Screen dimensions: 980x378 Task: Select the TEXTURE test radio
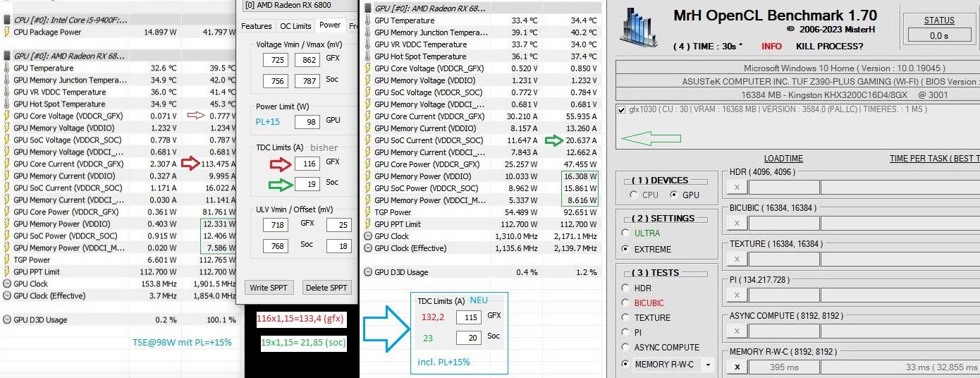coord(625,317)
